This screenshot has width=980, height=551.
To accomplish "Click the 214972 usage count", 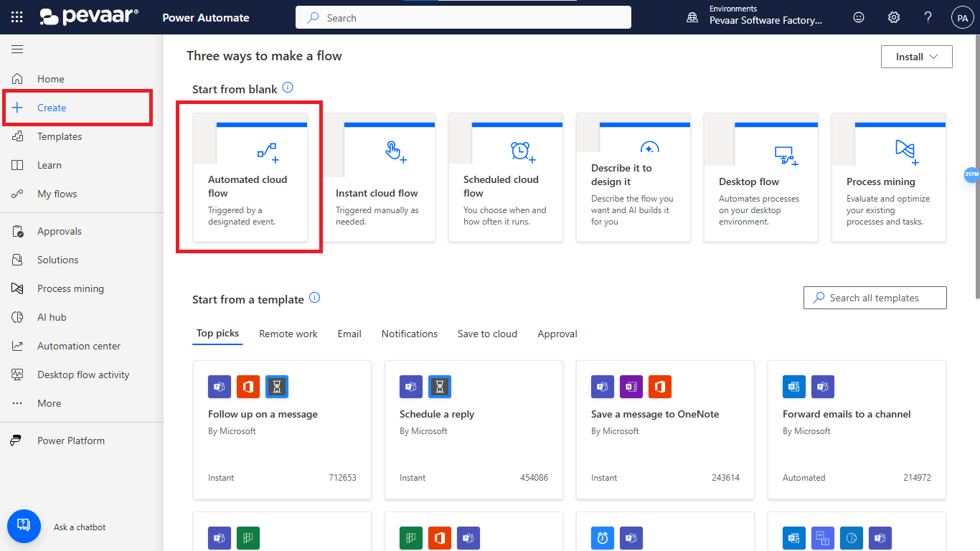I will tap(917, 478).
